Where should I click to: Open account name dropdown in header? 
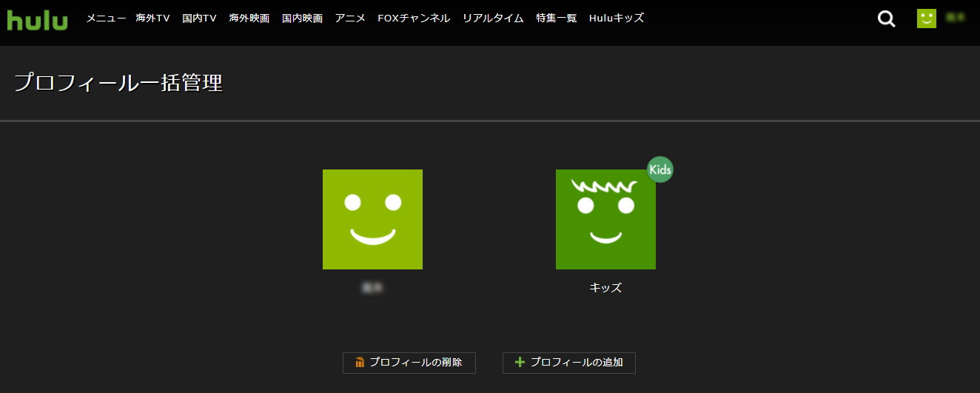(x=956, y=19)
